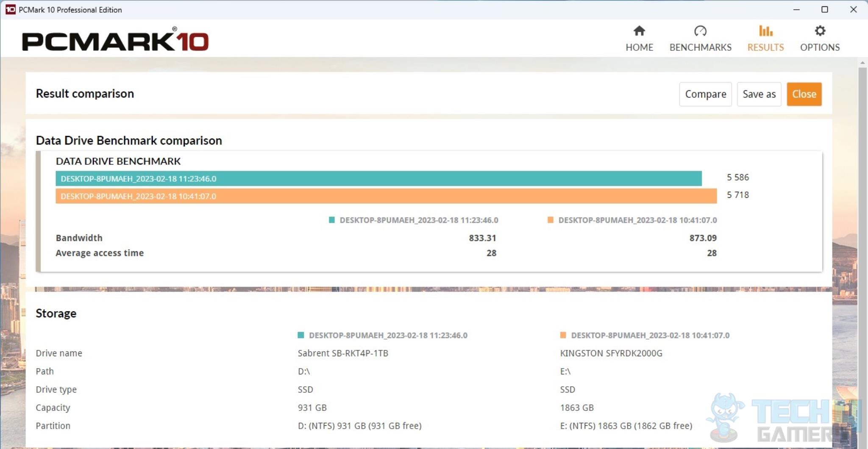Viewport: 868px width, 449px height.
Task: Select the bandwidth value 873.09
Action: (703, 238)
